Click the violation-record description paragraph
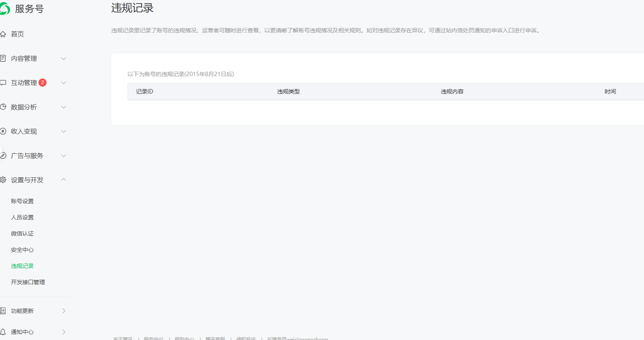Screen dimensions: 644x340 pyautogui.click(x=326, y=30)
